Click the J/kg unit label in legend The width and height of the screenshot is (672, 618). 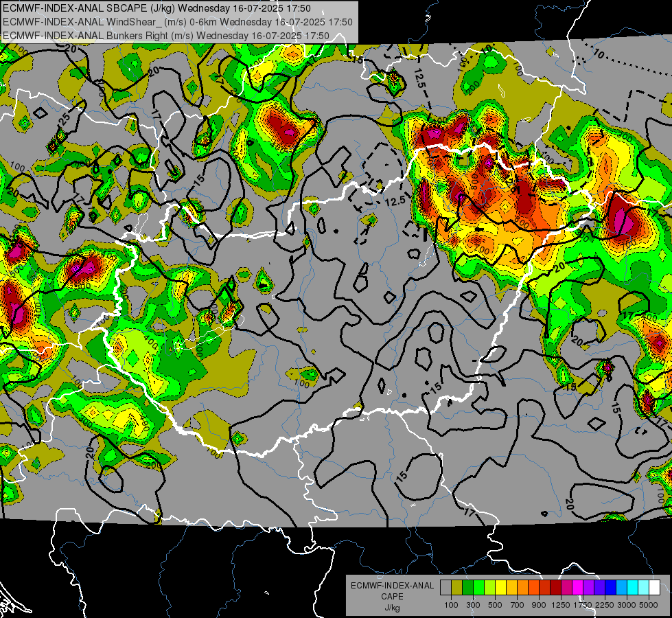(x=392, y=608)
